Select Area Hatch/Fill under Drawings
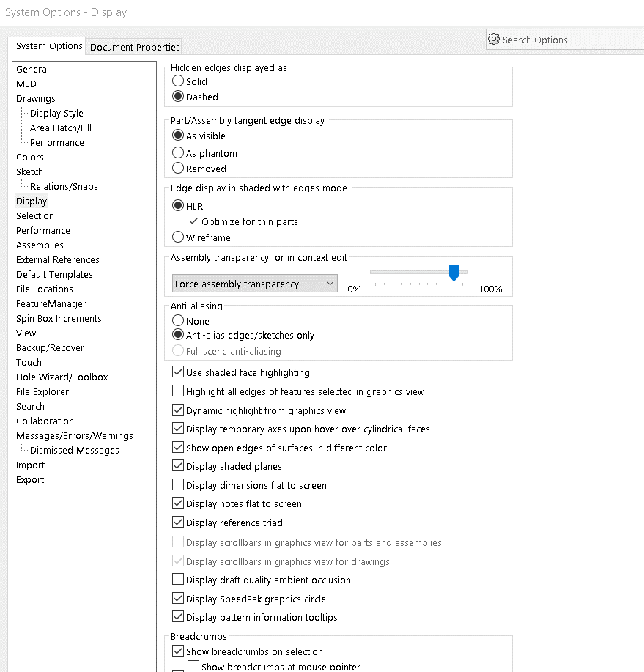The height and width of the screenshot is (672, 644). (60, 128)
